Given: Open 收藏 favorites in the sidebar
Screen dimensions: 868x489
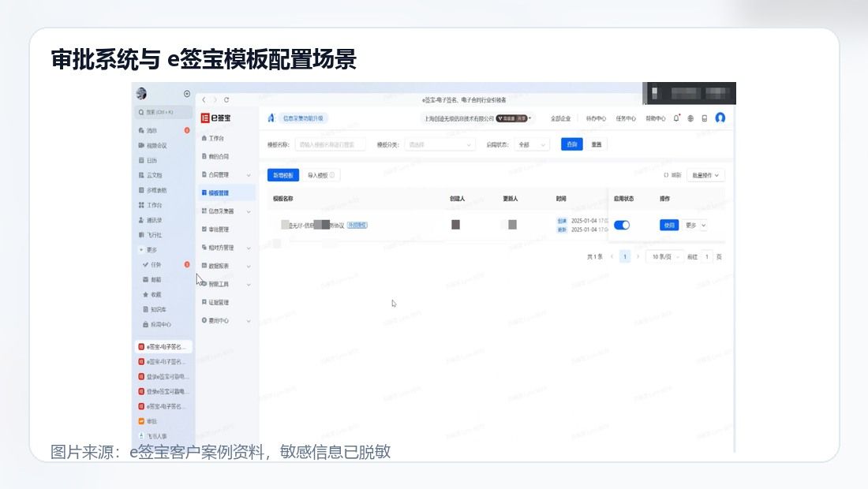Looking at the screenshot, I should tap(152, 295).
